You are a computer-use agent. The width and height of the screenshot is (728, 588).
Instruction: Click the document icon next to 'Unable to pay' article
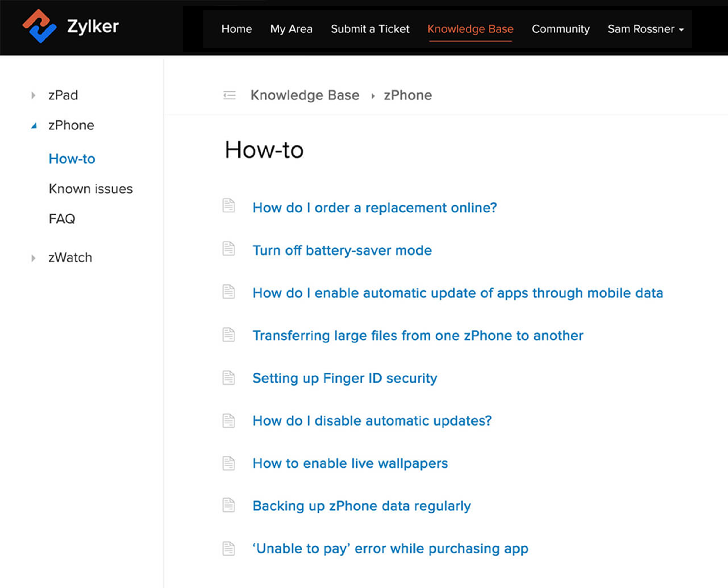[x=229, y=549]
